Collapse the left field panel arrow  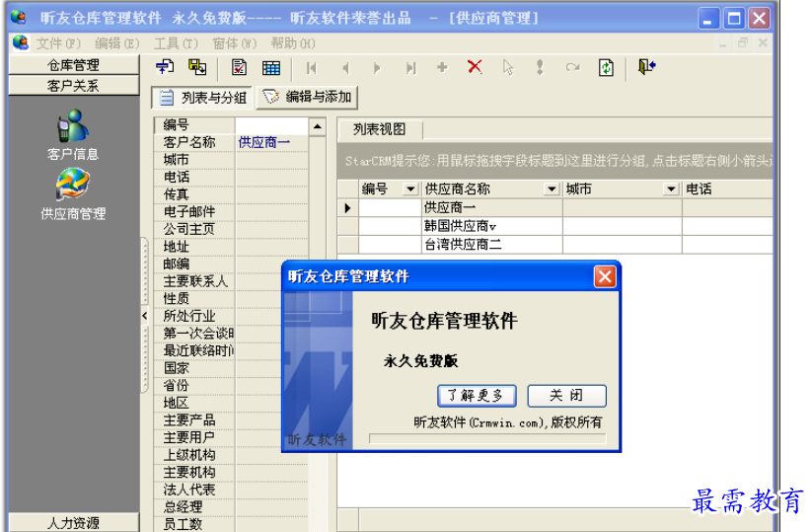click(x=144, y=316)
